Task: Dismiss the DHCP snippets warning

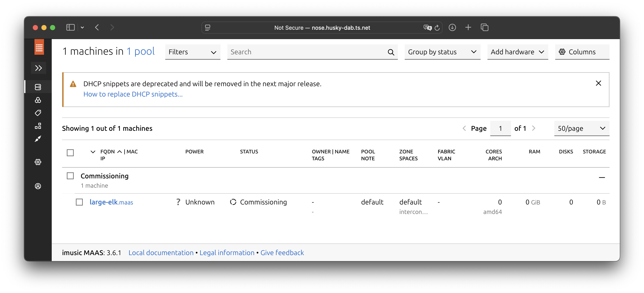Action: click(x=598, y=83)
